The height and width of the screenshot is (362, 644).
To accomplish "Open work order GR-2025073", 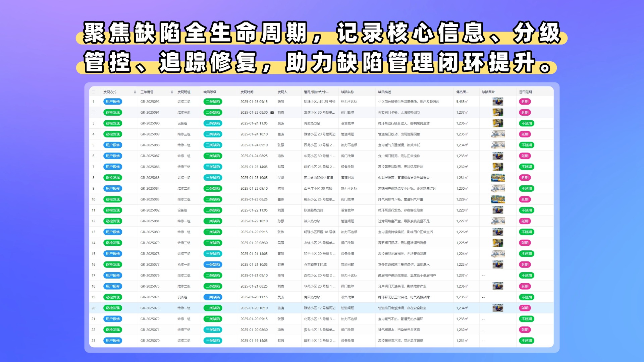I will click(150, 308).
